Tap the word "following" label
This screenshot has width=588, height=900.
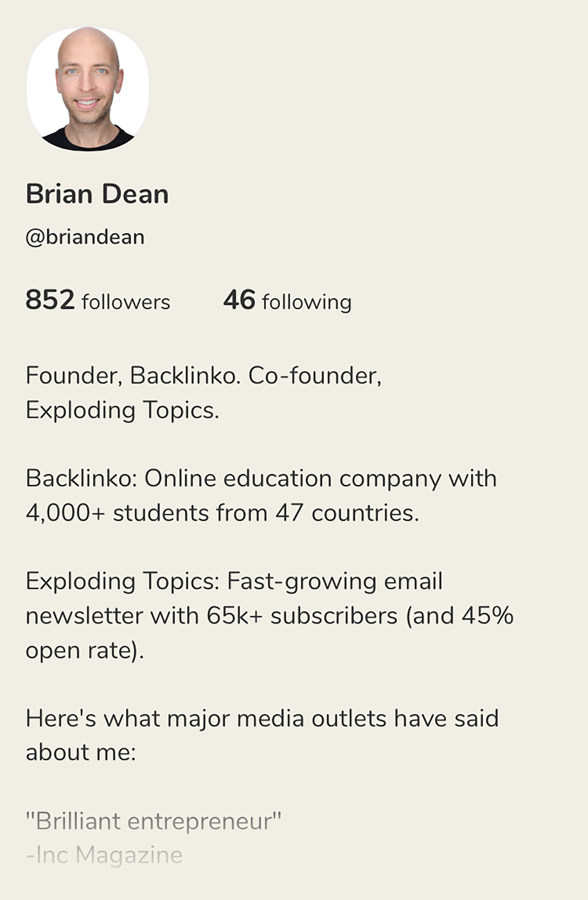(307, 302)
